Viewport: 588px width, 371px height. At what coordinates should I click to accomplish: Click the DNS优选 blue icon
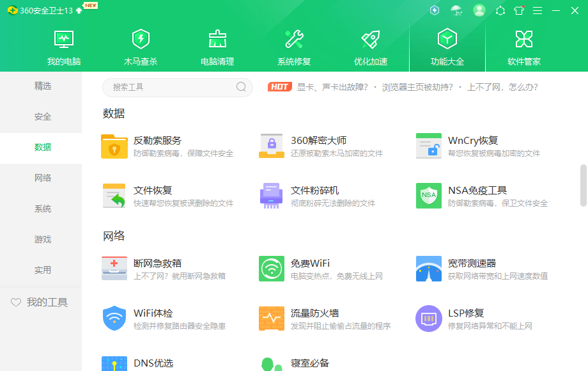(114, 363)
